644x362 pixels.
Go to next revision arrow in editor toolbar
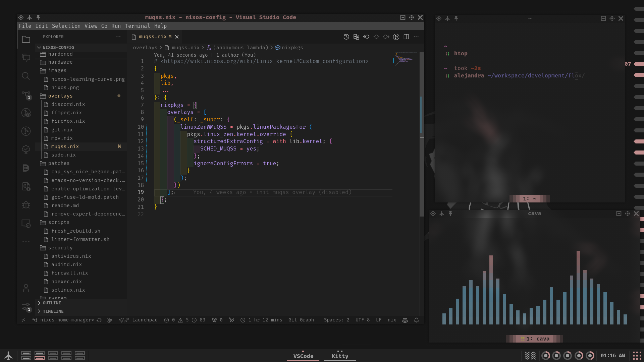click(x=386, y=37)
